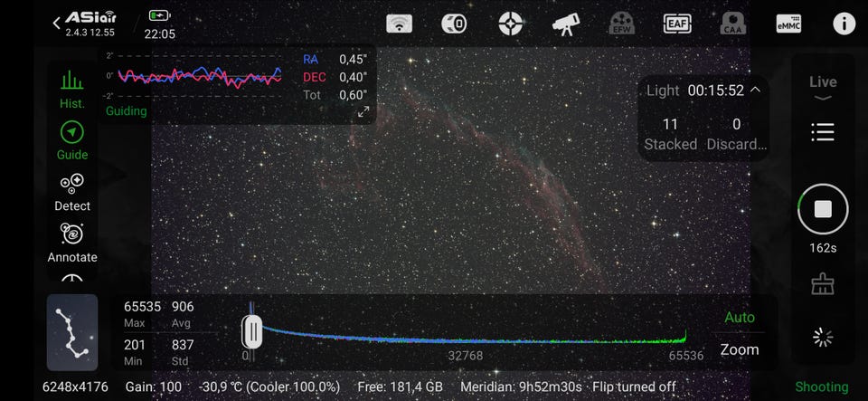Enable Auto histogram stretch
This screenshot has height=401, width=868.
tap(739, 318)
